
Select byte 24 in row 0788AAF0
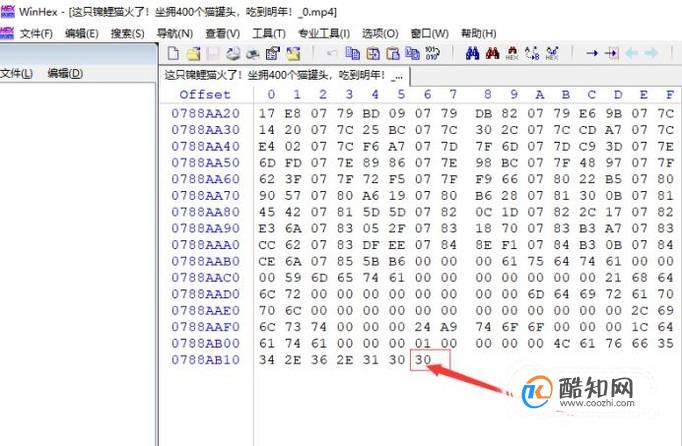point(423,327)
